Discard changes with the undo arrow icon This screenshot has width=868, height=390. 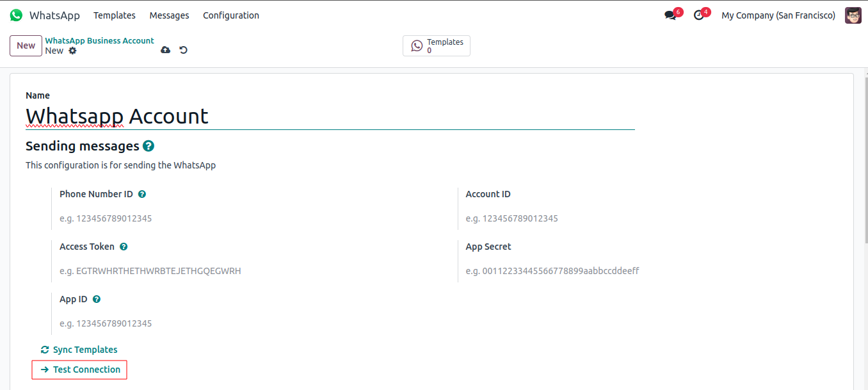[183, 50]
